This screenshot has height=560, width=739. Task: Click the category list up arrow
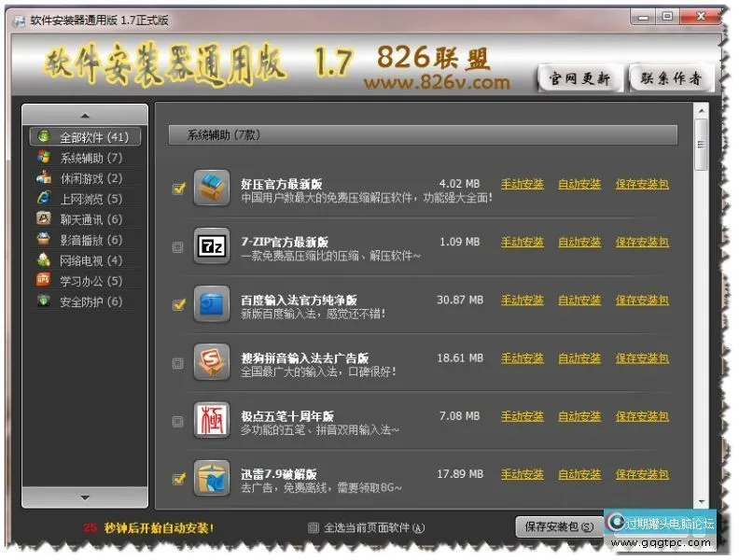(x=85, y=116)
